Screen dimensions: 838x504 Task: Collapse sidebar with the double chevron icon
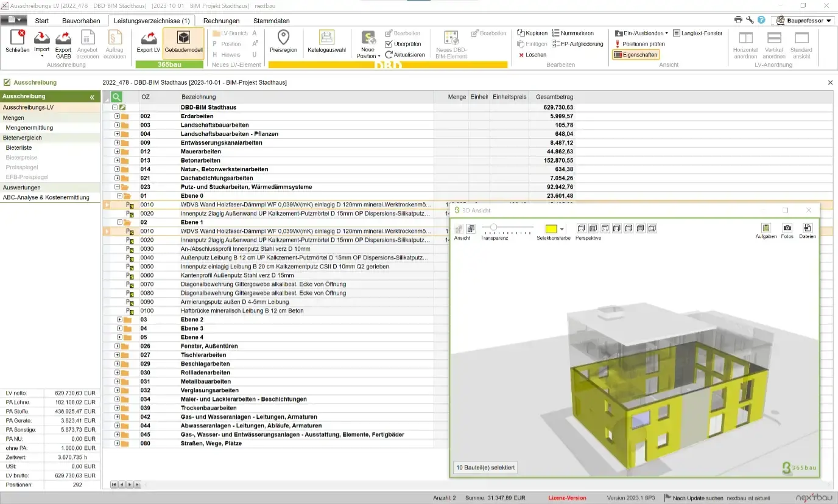[x=92, y=97]
